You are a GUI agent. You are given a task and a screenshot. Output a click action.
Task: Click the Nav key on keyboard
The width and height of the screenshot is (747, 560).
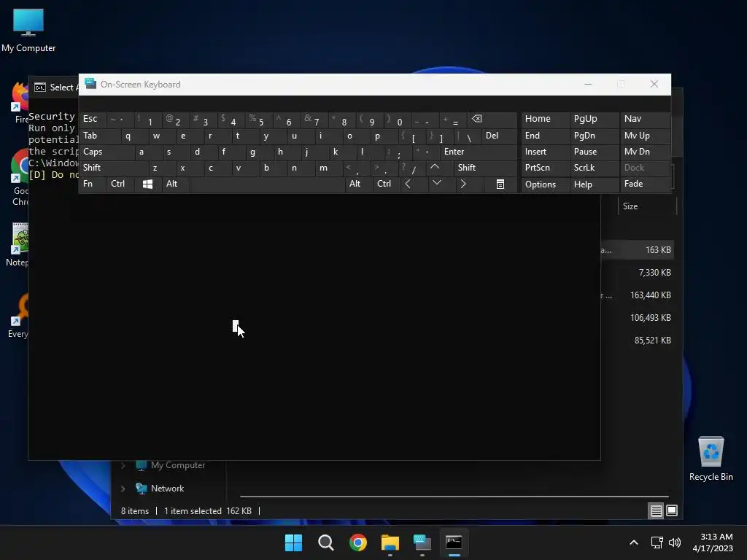[645, 119]
